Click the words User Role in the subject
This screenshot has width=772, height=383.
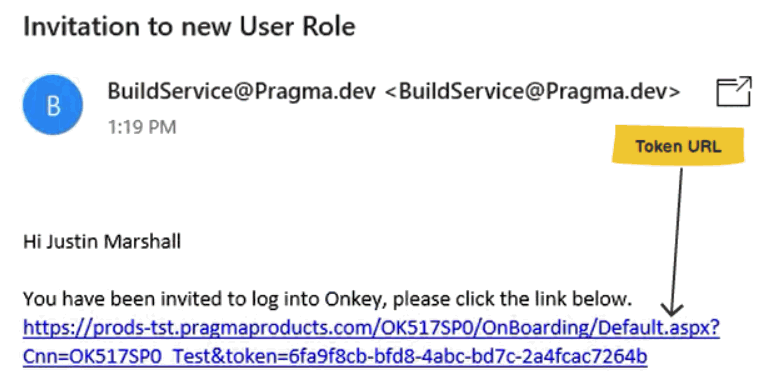click(297, 27)
